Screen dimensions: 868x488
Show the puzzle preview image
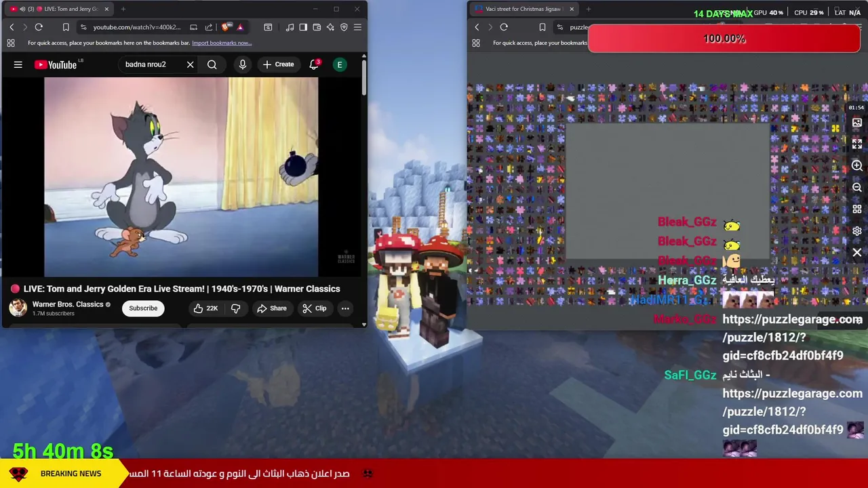pos(857,123)
